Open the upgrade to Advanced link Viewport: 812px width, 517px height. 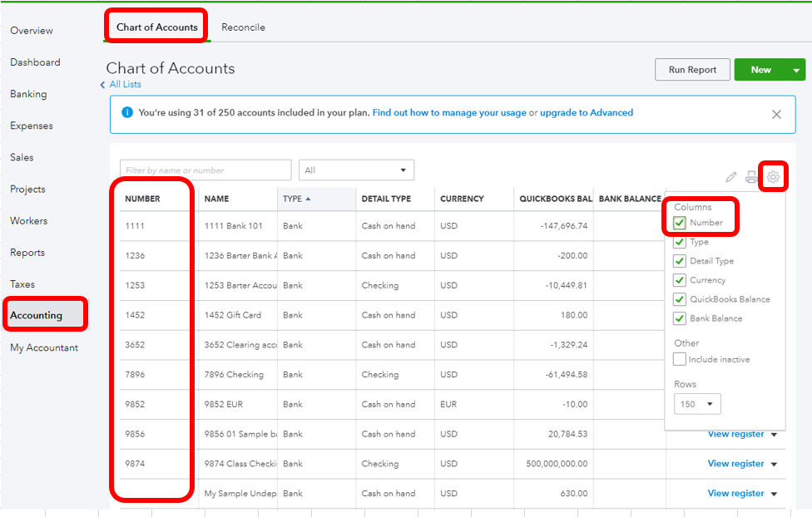587,112
